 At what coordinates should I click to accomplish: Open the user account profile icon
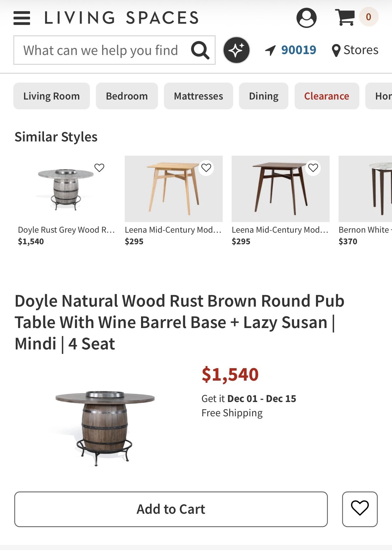(x=306, y=18)
